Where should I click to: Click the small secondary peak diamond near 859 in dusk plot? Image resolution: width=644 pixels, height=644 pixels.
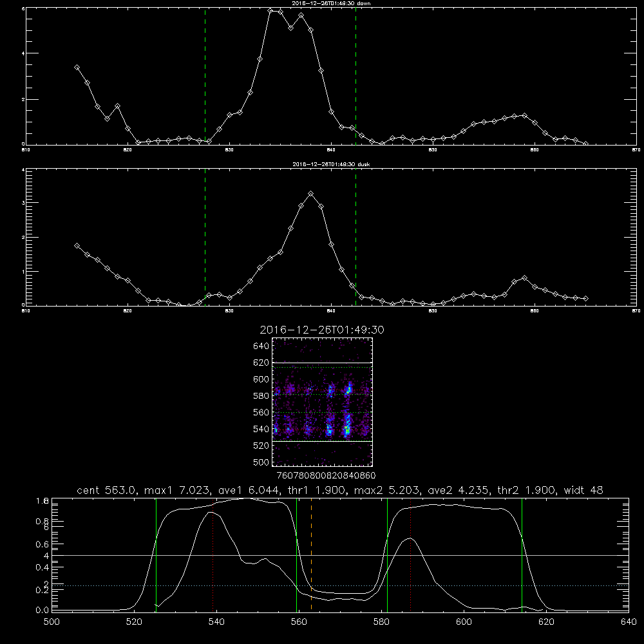(524, 278)
